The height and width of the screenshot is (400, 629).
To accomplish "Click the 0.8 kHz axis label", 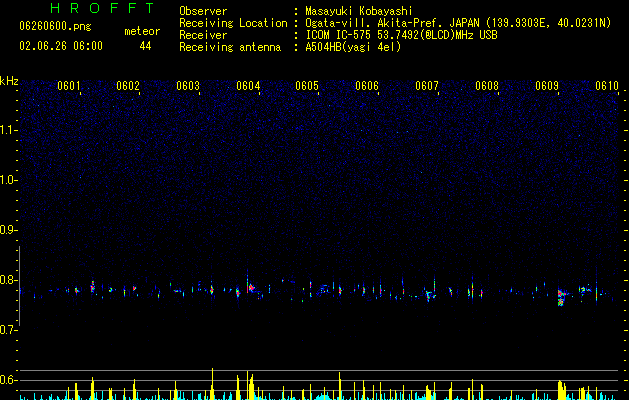I will pyautogui.click(x=9, y=280).
